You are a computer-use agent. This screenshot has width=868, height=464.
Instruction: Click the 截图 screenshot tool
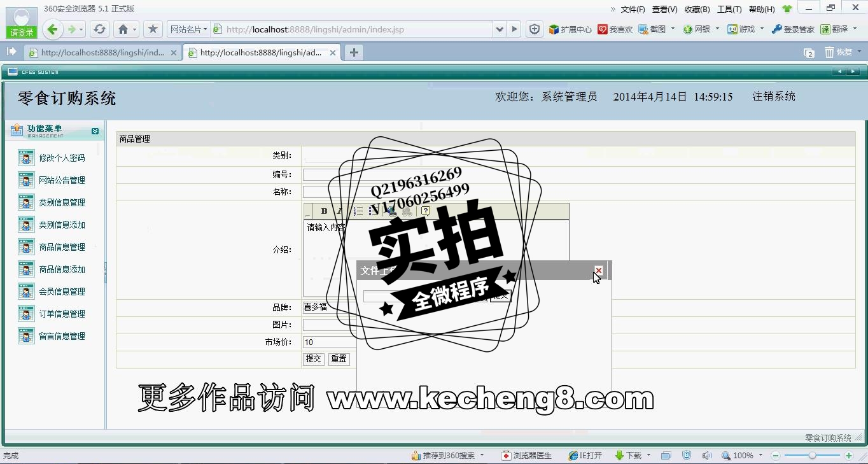pyautogui.click(x=652, y=29)
